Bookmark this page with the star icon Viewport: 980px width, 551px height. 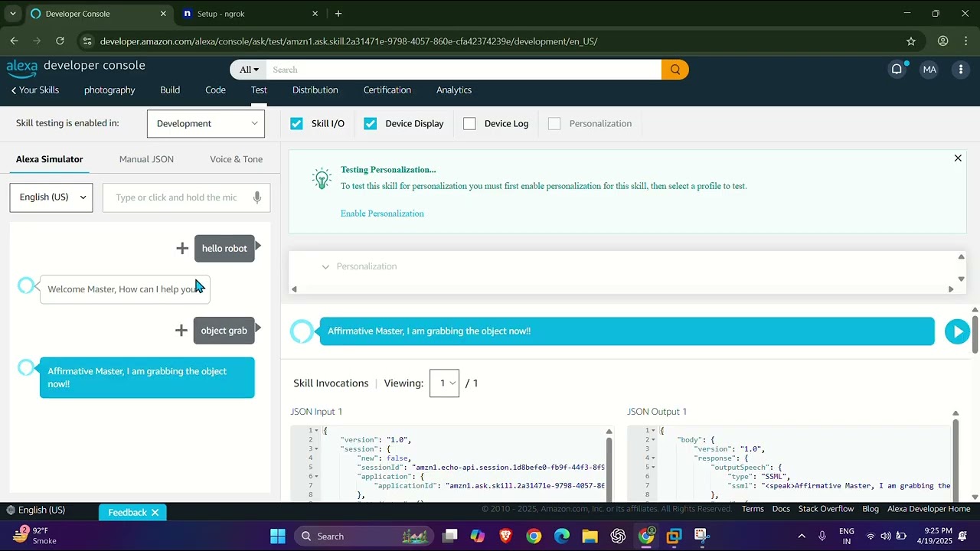coord(911,41)
